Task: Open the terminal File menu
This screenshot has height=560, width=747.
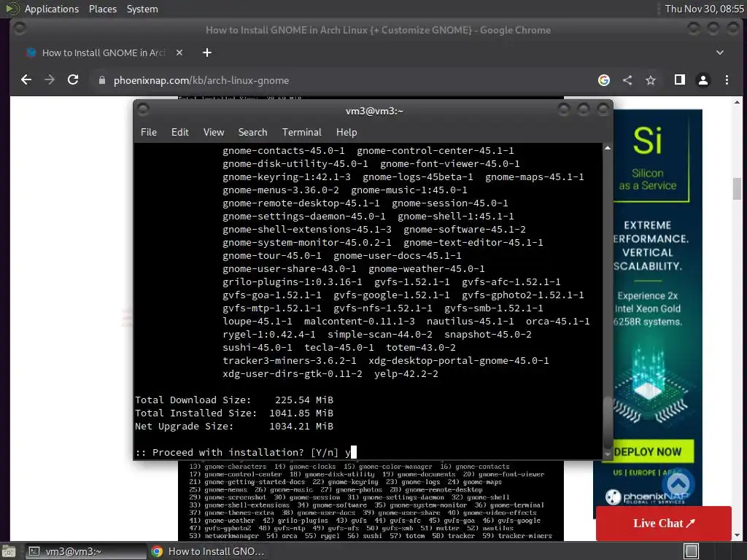Action: [x=149, y=132]
